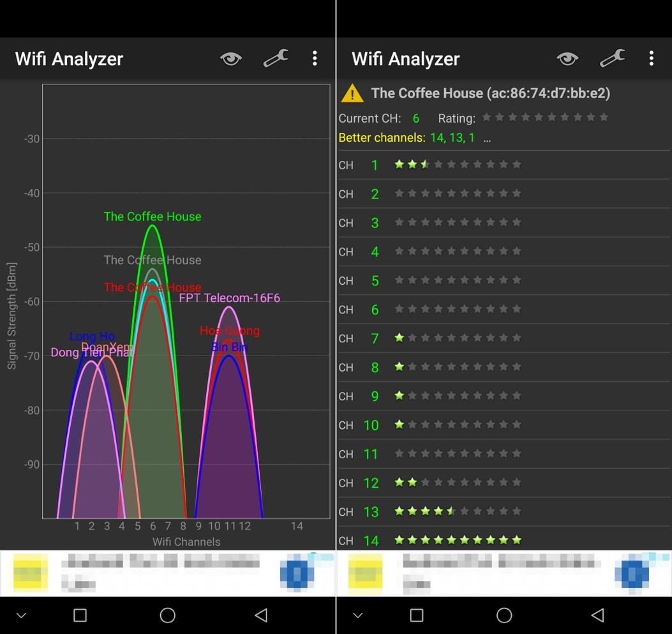Tap The Coffee House access point header
Viewport: 672px width, 634px height.
(x=490, y=93)
